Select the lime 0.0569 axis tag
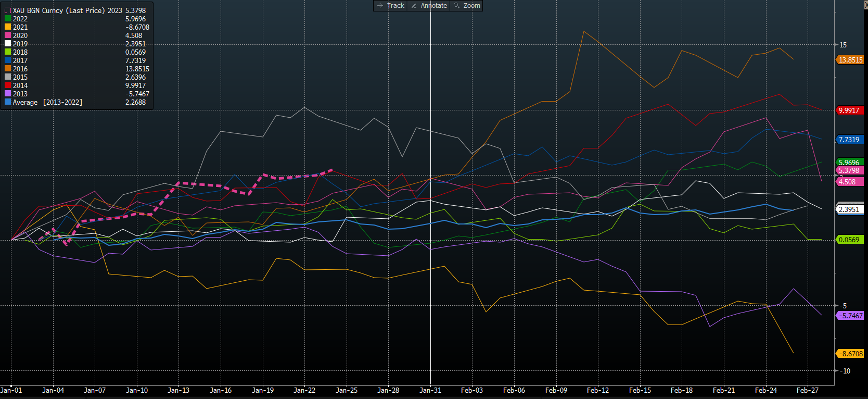 coord(849,240)
